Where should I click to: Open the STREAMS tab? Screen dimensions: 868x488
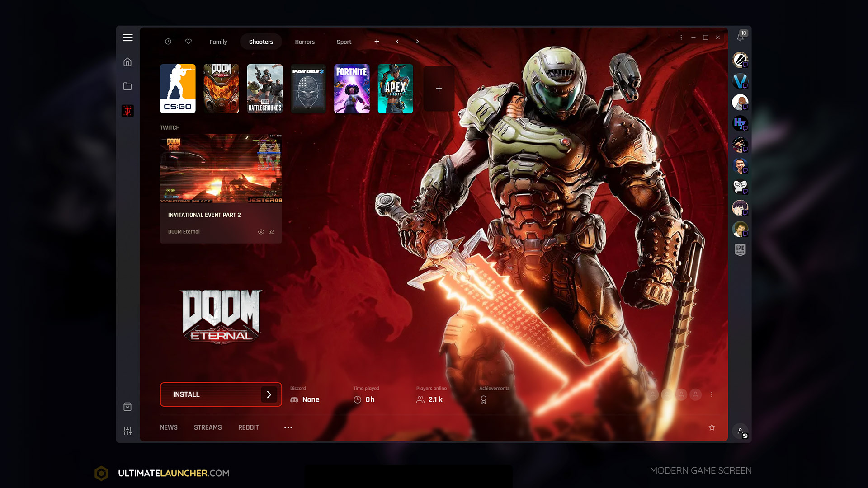(208, 427)
